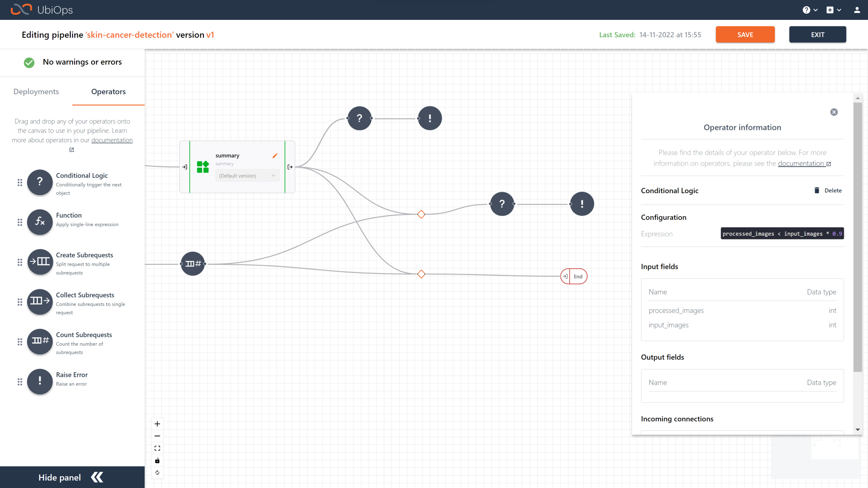The height and width of the screenshot is (488, 868).
Task: Click the Raise Error operator icon
Action: 40,381
